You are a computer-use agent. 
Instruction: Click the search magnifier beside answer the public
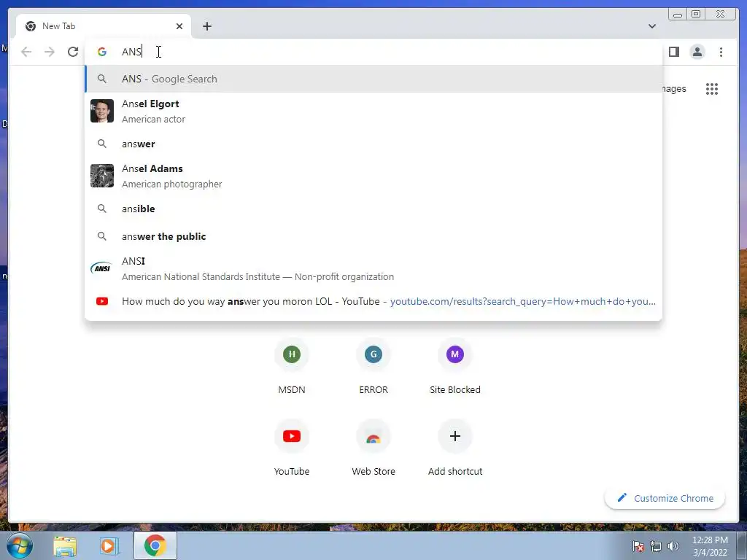point(102,236)
